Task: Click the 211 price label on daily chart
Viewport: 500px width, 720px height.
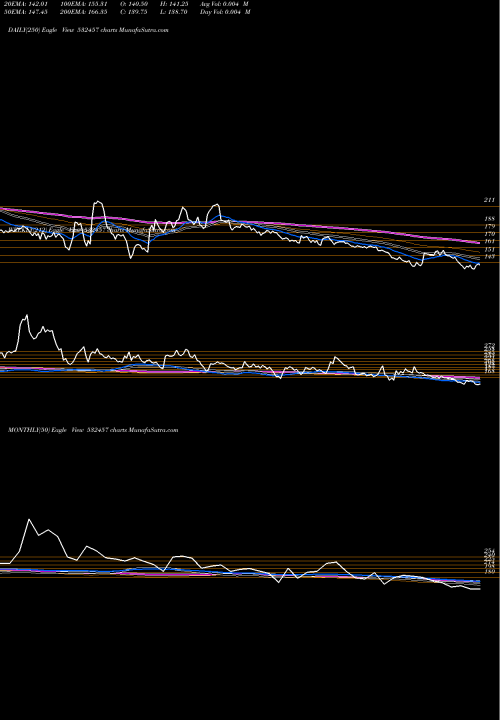Action: coord(489,200)
